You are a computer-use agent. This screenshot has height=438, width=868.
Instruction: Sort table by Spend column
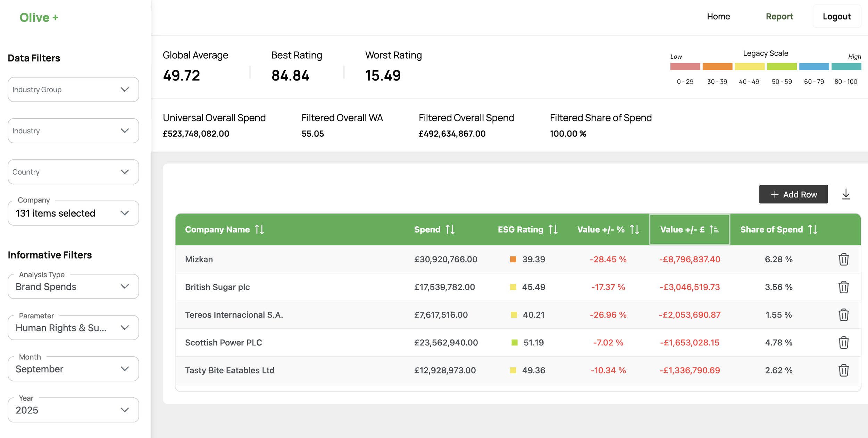pos(450,229)
